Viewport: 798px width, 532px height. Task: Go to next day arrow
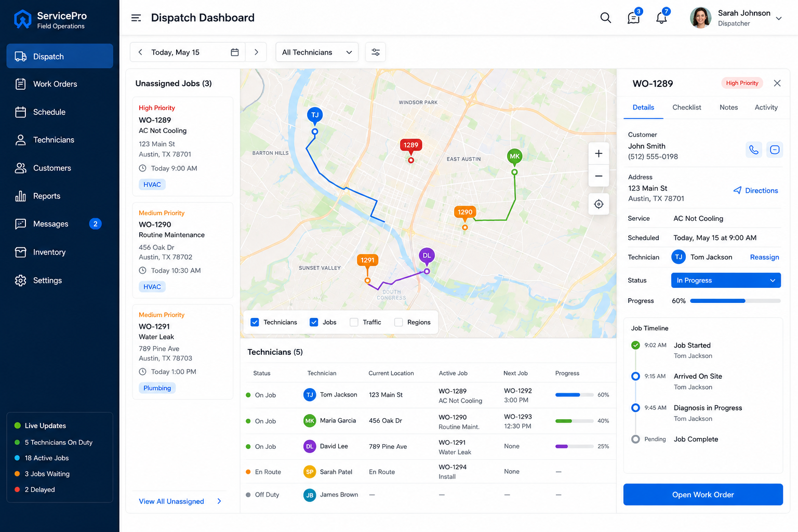click(256, 52)
